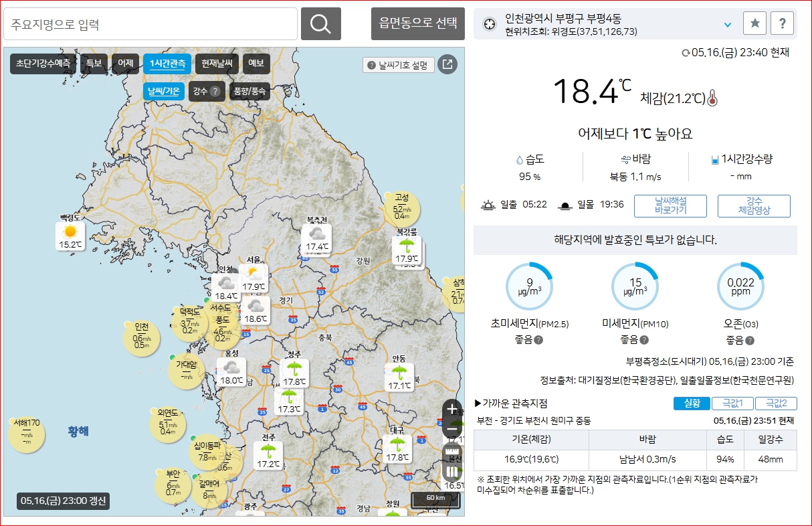Select the 십이동파 buoy circle

point(207,452)
